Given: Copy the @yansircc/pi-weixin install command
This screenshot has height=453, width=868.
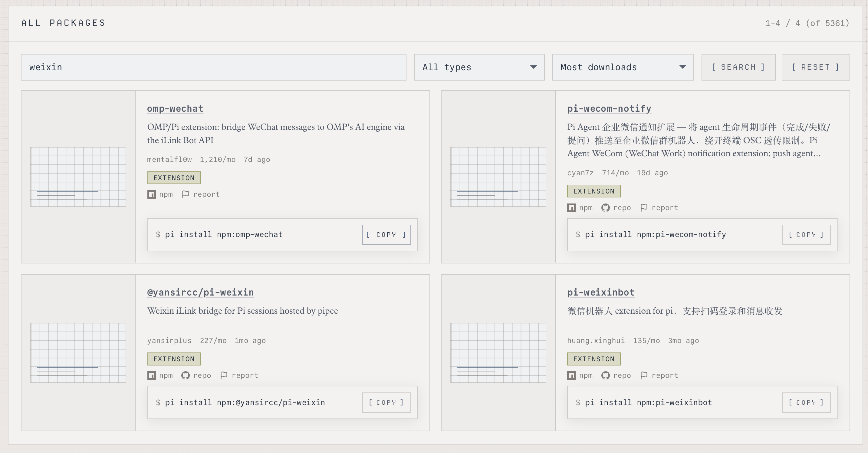Looking at the screenshot, I should point(386,402).
